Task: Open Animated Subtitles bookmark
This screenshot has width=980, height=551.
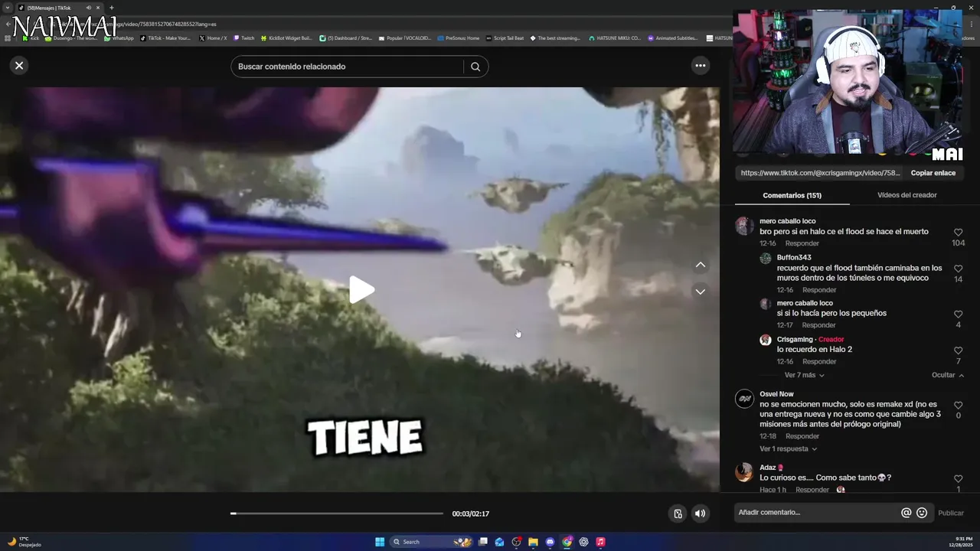Action: point(673,37)
